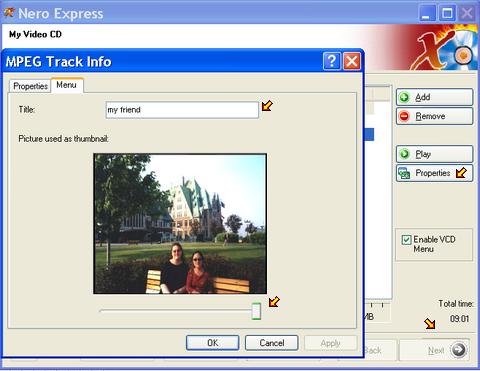480x371 pixels.
Task: Minimize the Nero Express window
Action: [x=427, y=14]
